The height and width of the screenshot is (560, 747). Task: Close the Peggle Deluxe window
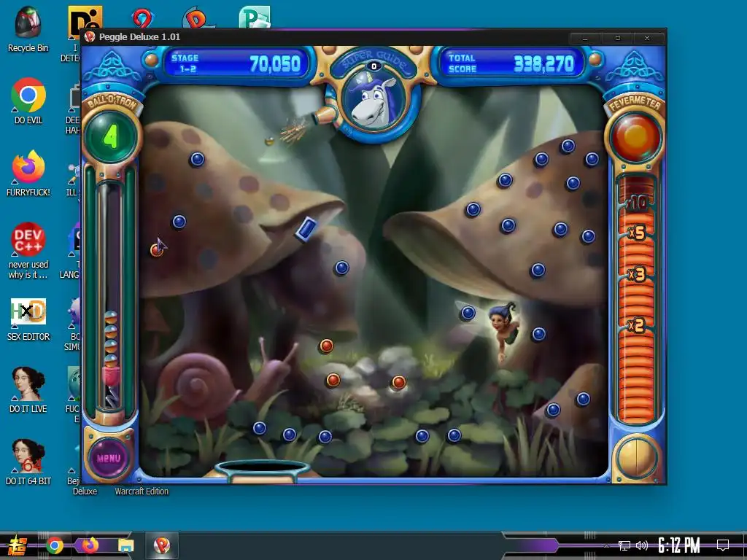coord(647,38)
